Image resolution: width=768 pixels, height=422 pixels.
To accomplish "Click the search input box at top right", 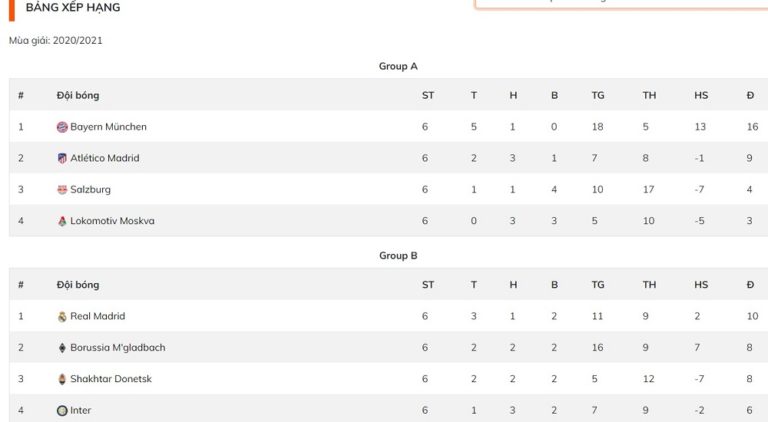I will [x=620, y=3].
